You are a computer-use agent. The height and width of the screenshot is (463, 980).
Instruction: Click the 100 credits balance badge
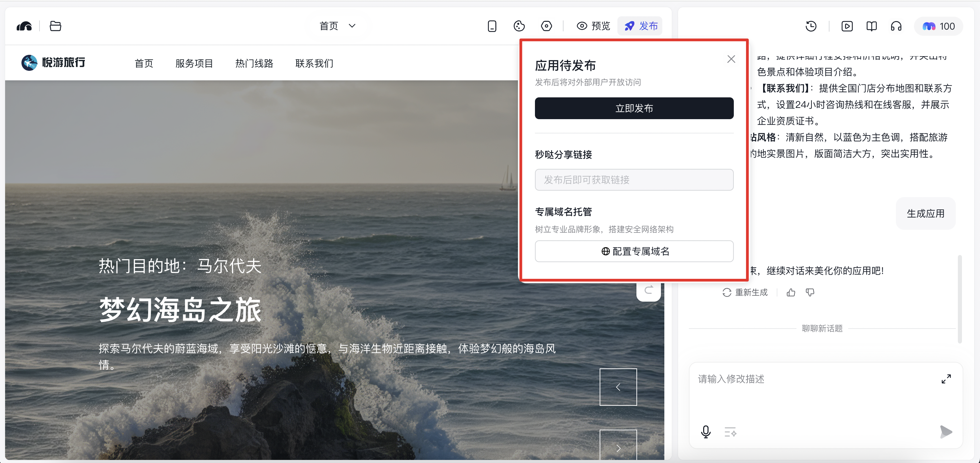938,26
